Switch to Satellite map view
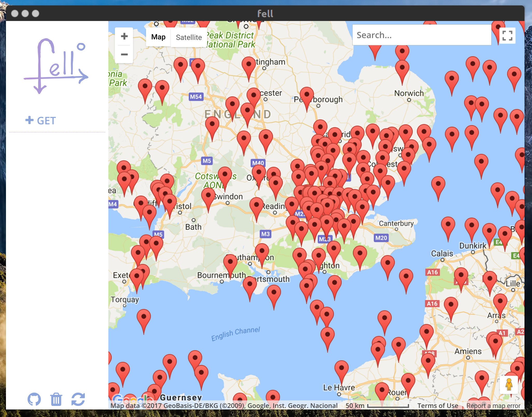 [188, 37]
